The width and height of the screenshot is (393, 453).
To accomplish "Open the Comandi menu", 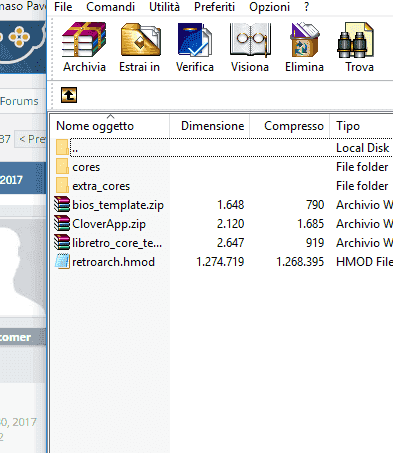I will coord(110,7).
